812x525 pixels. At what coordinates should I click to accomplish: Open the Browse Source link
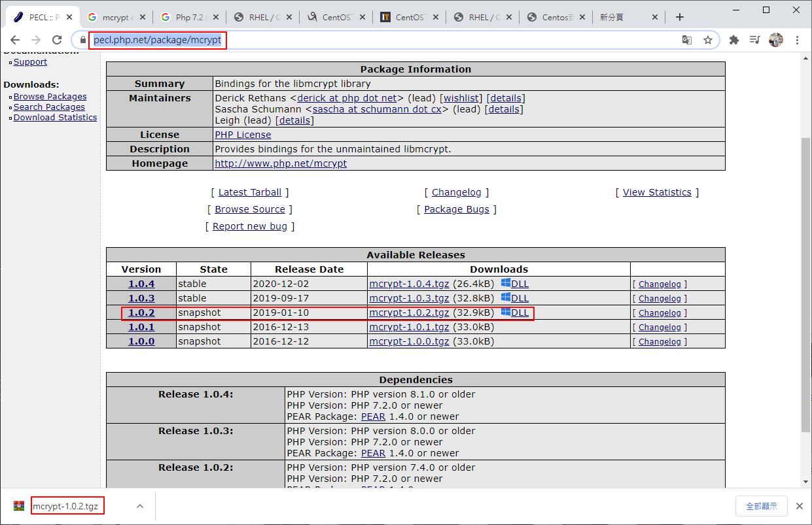[x=250, y=209]
